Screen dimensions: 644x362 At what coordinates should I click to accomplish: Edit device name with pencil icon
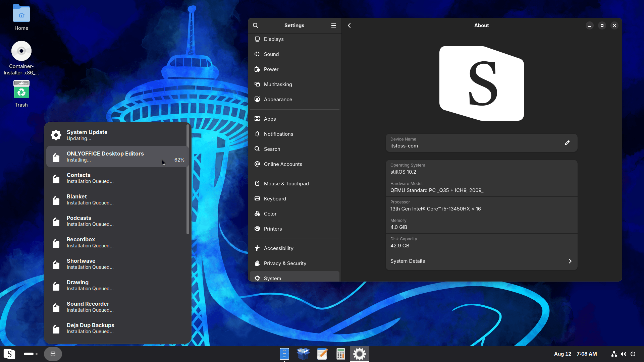[x=567, y=143]
